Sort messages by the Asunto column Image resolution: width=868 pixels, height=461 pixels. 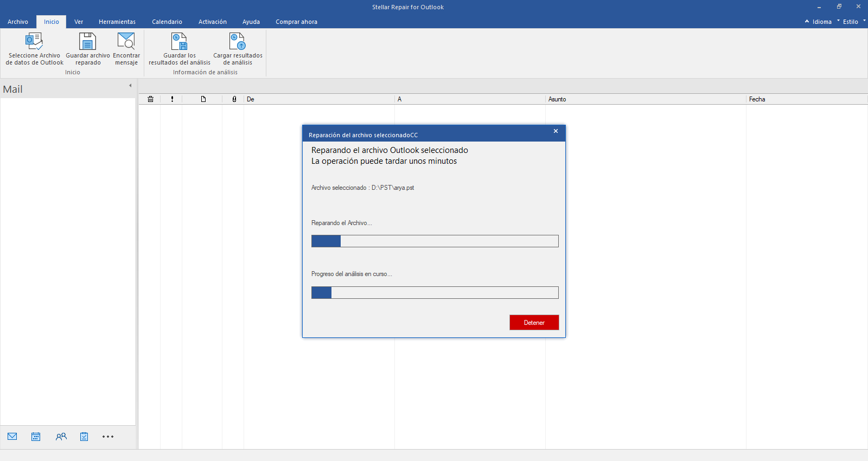coord(646,99)
